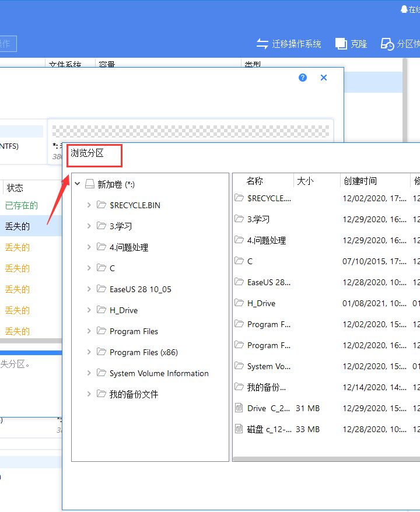Click the 状态 column header
The image size is (420, 512).
tap(15, 188)
